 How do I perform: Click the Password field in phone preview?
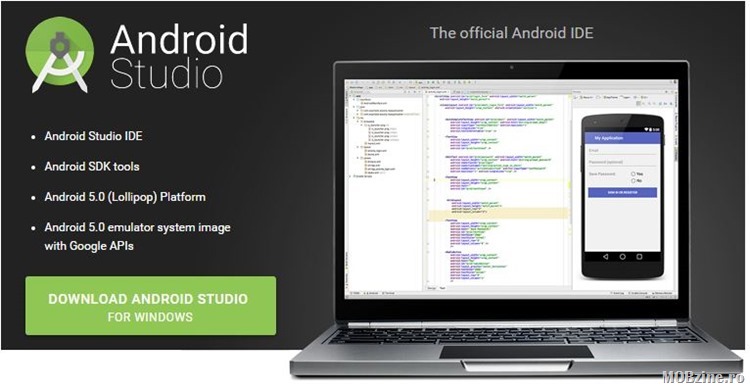point(622,163)
